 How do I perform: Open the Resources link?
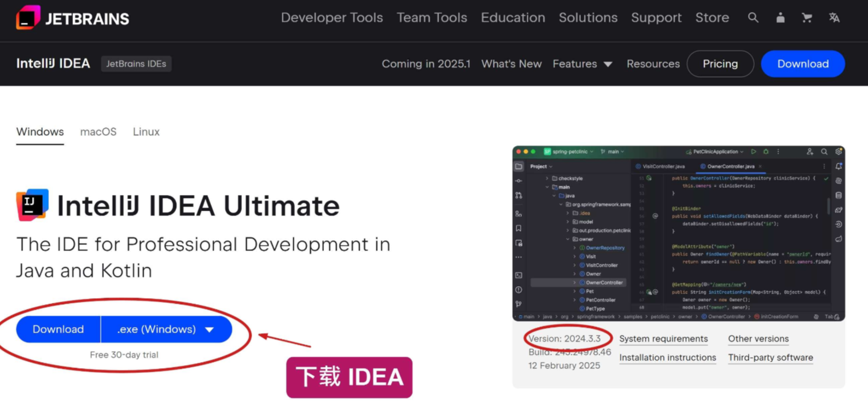tap(653, 63)
